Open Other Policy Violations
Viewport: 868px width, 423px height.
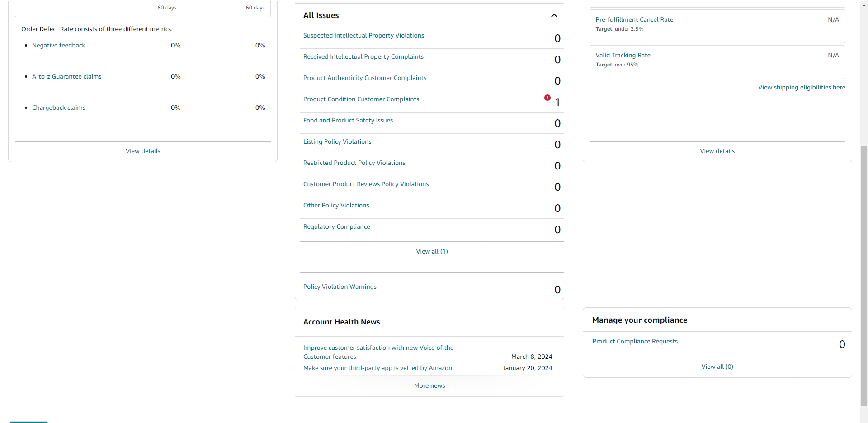click(x=336, y=205)
